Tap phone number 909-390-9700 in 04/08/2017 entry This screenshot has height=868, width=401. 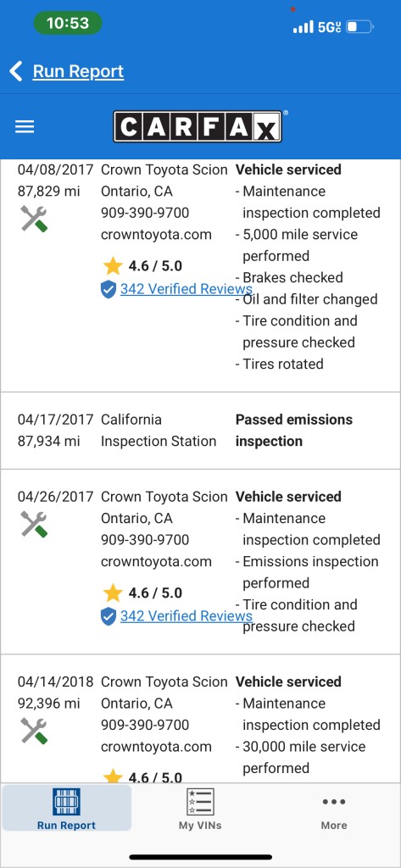coord(145,213)
